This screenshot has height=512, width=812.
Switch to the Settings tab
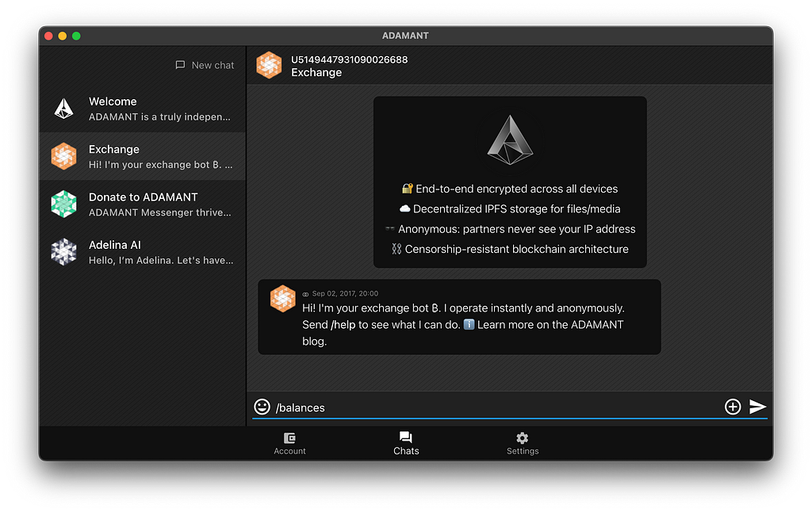coord(523,444)
